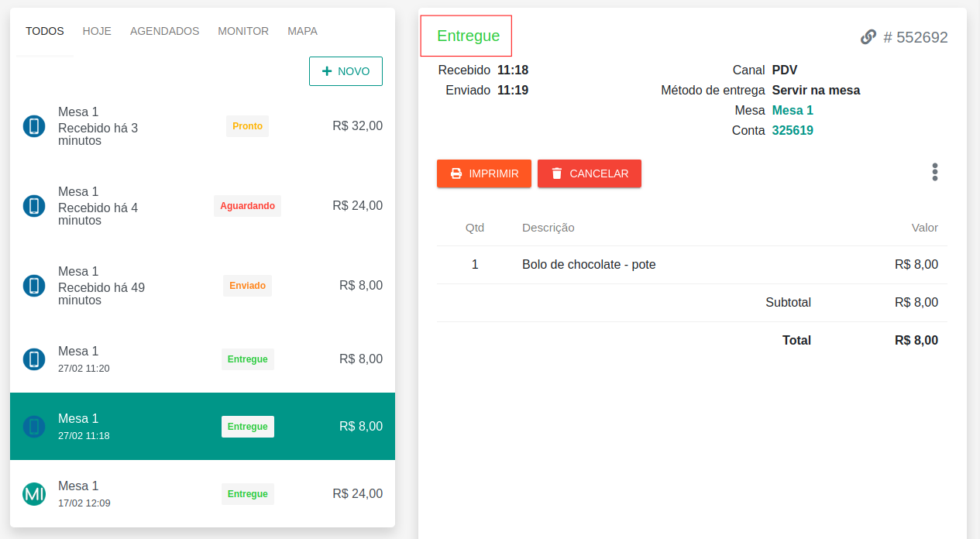This screenshot has height=539, width=980.
Task: Select the Bolo de chocolate - pote item row
Action: (x=589, y=265)
